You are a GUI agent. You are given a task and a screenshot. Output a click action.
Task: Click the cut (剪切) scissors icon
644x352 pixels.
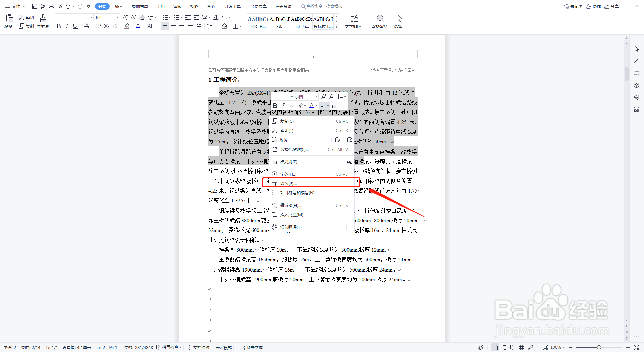(22, 17)
